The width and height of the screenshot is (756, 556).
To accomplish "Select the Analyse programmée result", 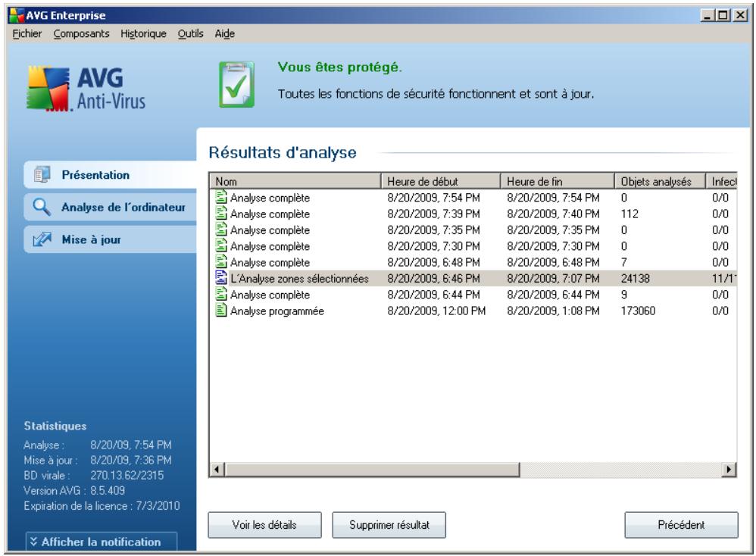I will tap(473, 311).
